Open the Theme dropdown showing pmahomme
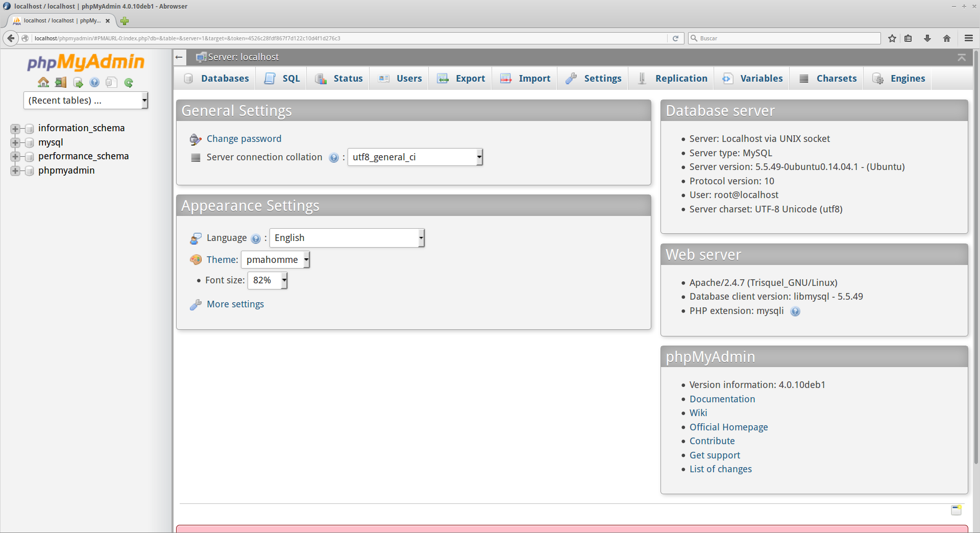The width and height of the screenshot is (980, 533). click(275, 260)
